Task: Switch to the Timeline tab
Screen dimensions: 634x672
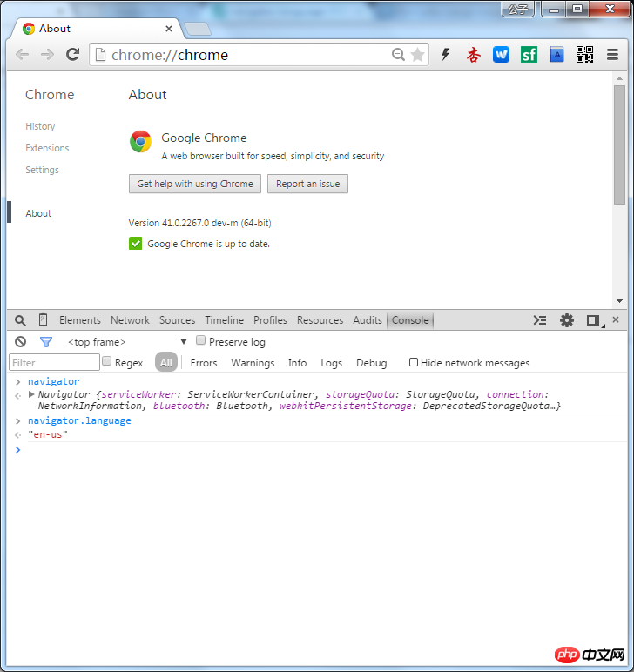Action: (224, 320)
